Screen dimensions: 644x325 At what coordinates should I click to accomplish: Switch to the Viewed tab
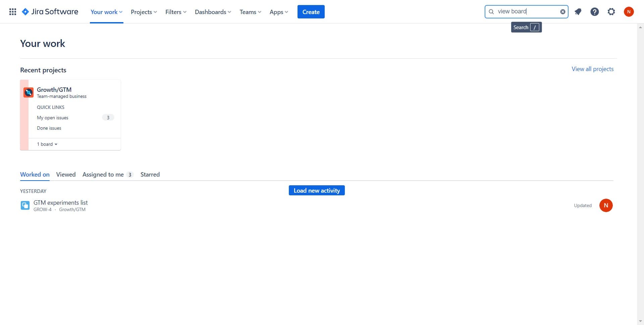point(66,174)
